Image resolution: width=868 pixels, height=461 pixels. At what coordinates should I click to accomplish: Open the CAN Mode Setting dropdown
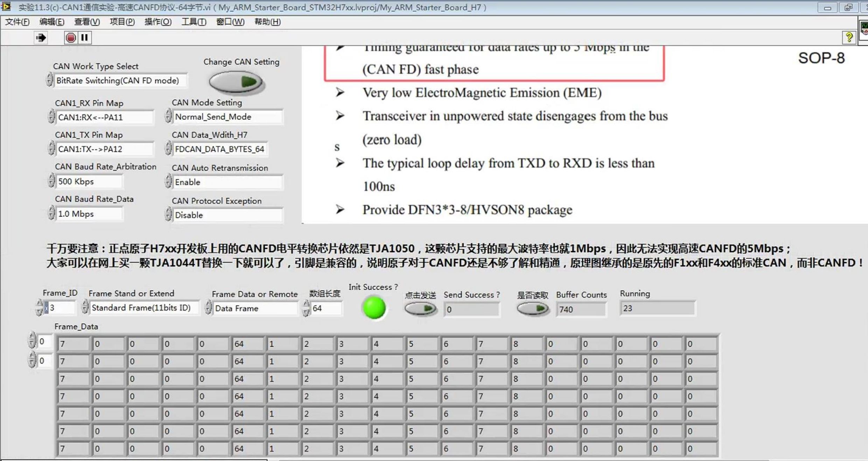click(227, 117)
